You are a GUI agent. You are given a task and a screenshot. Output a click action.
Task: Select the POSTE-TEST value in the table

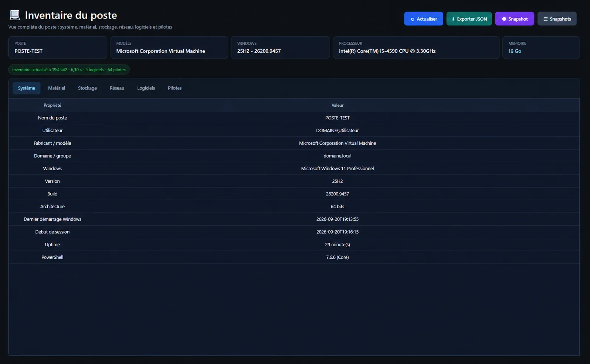[x=338, y=118]
